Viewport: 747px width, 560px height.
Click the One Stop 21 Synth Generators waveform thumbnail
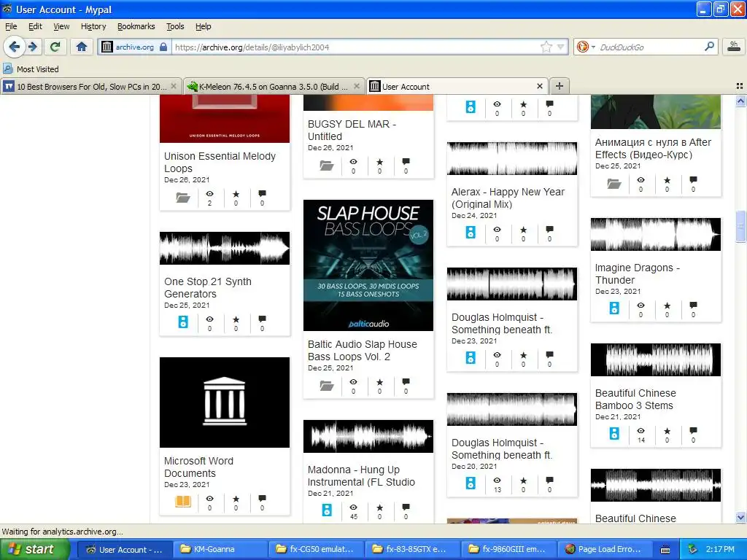225,248
